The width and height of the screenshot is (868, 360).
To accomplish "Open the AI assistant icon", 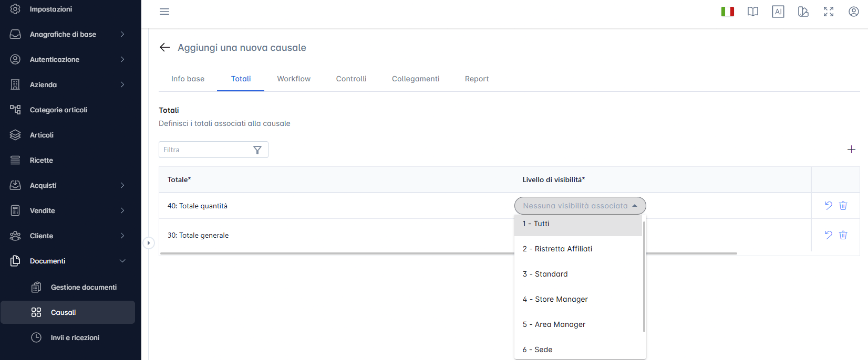I will [x=778, y=12].
